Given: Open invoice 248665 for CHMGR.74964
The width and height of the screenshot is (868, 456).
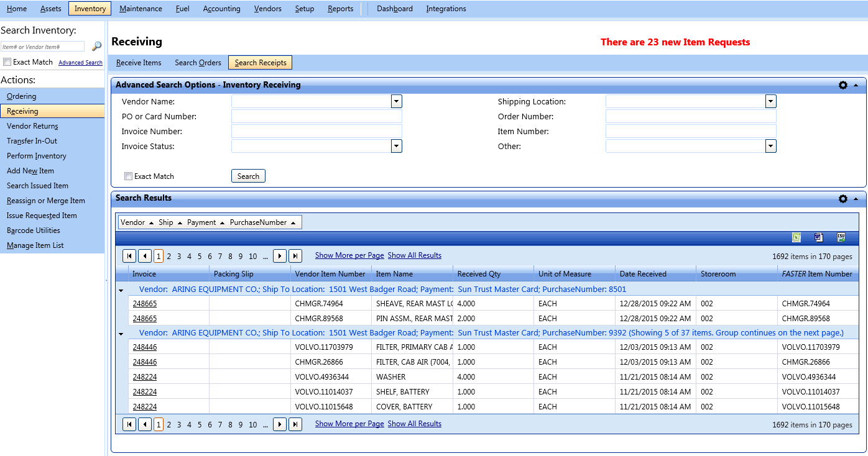Looking at the screenshot, I should click(145, 304).
